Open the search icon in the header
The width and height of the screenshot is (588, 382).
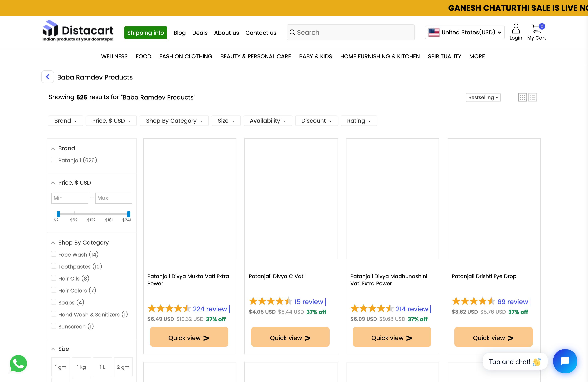coord(293,32)
